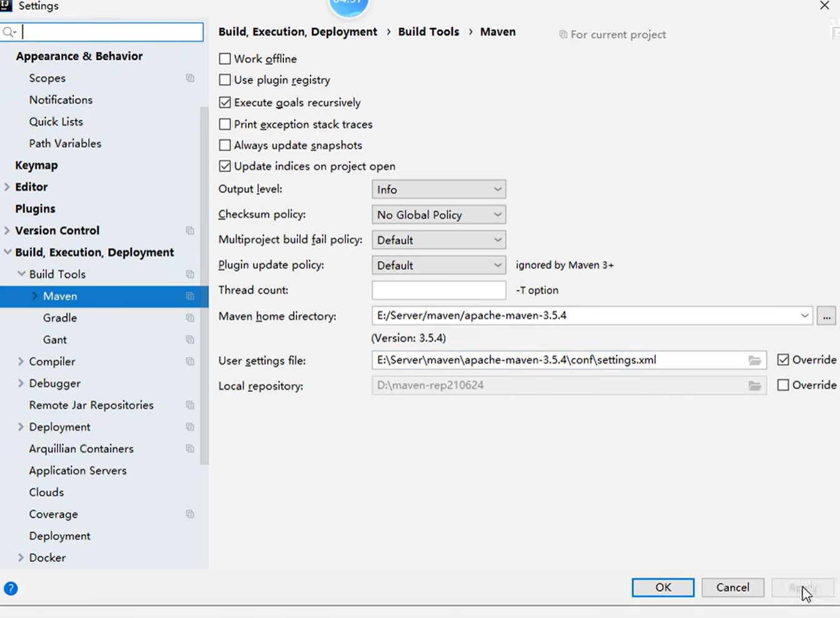840x618 pixels.
Task: Click the ellipsis button for Maven home
Action: 826,316
